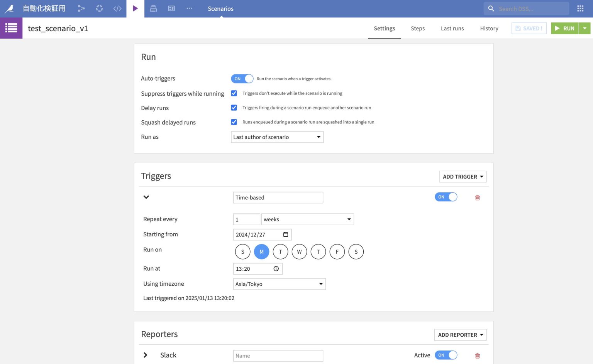Viewport: 593px width, 364px height.
Task: Click the ADD TRIGGER button
Action: (x=462, y=177)
